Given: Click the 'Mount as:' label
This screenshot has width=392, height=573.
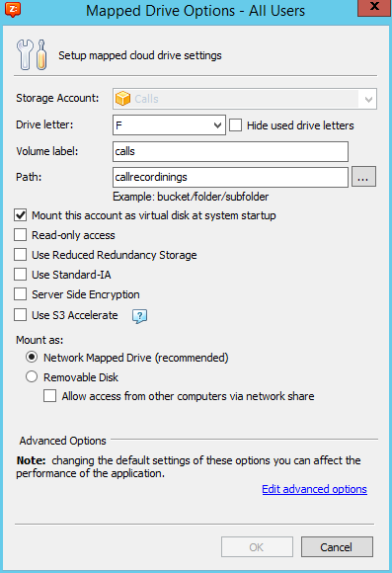Looking at the screenshot, I should tap(39, 340).
